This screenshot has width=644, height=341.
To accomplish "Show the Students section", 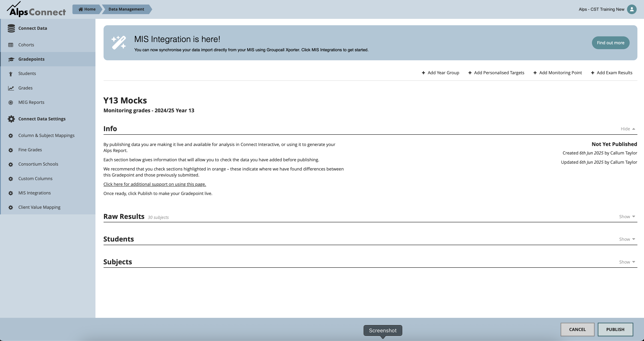I will [627, 239].
